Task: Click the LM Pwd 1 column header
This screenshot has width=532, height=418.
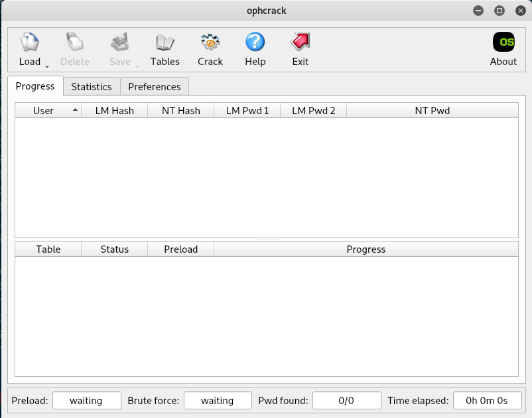Action: [247, 111]
